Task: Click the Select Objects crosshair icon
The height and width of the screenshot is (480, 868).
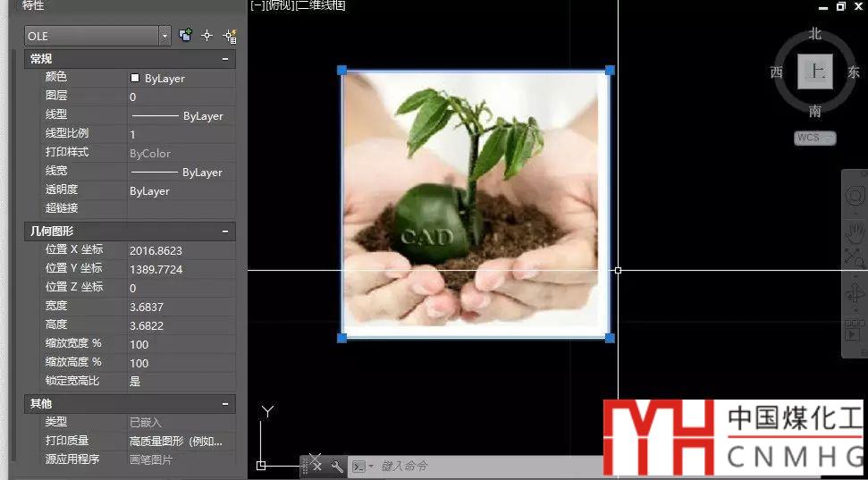Action: 207,36
